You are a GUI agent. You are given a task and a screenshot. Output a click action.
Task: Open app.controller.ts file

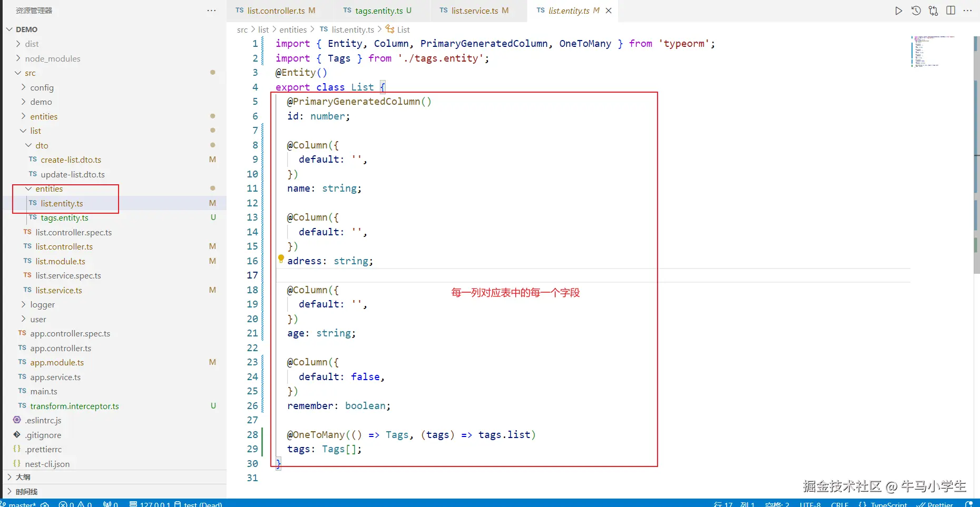coord(61,348)
